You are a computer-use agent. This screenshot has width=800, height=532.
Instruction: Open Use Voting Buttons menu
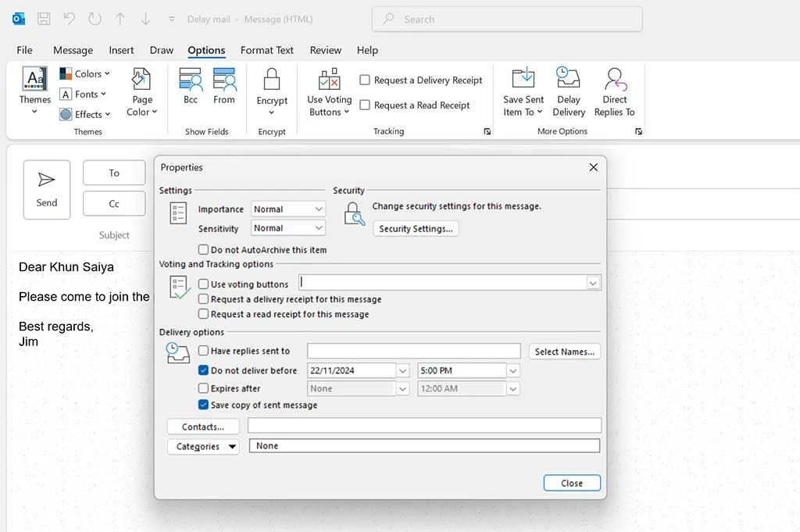(x=329, y=92)
